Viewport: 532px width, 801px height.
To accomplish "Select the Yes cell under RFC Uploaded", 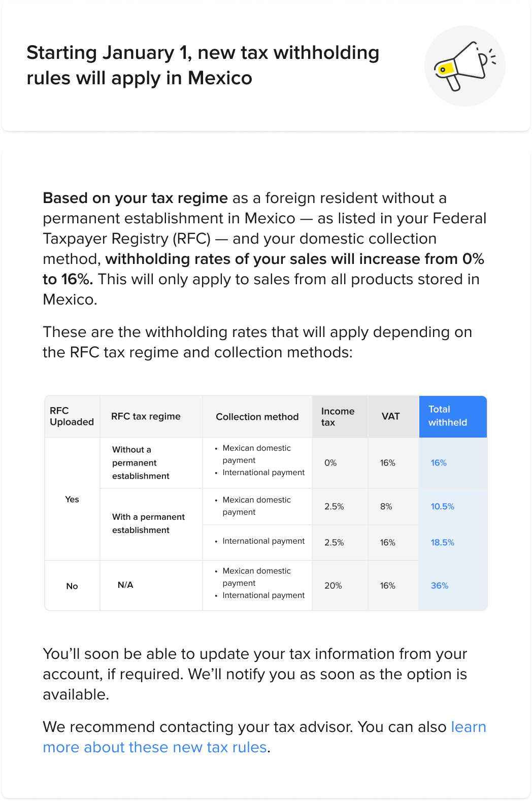I will (72, 499).
